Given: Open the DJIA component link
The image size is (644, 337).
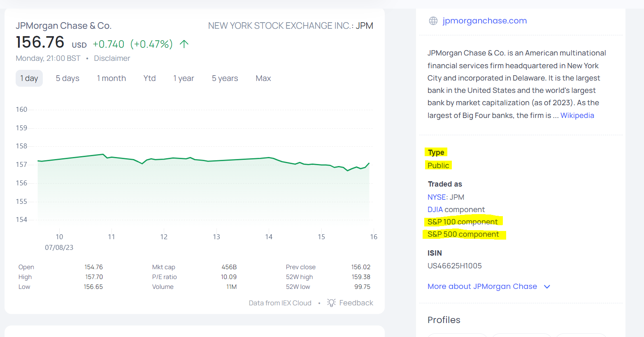Looking at the screenshot, I should point(435,210).
